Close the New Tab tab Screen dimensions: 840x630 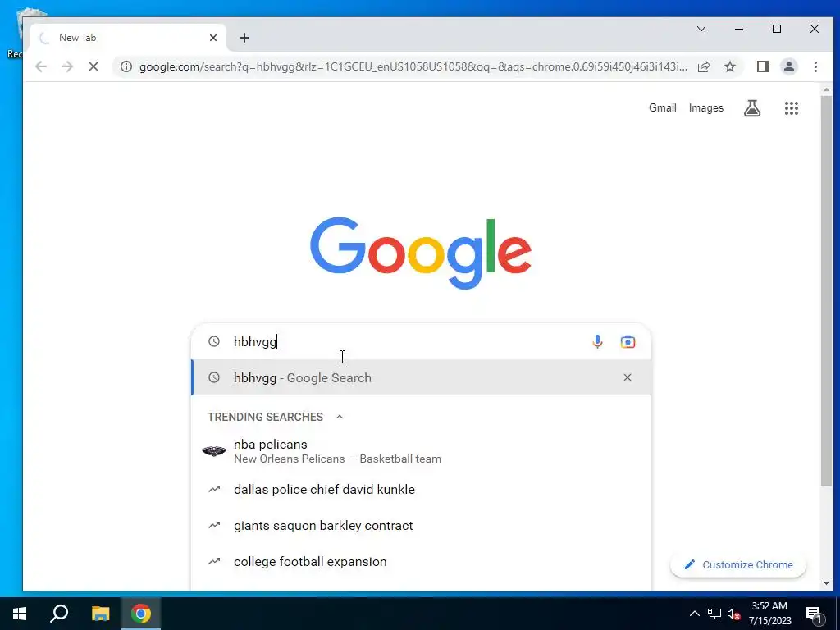point(213,38)
